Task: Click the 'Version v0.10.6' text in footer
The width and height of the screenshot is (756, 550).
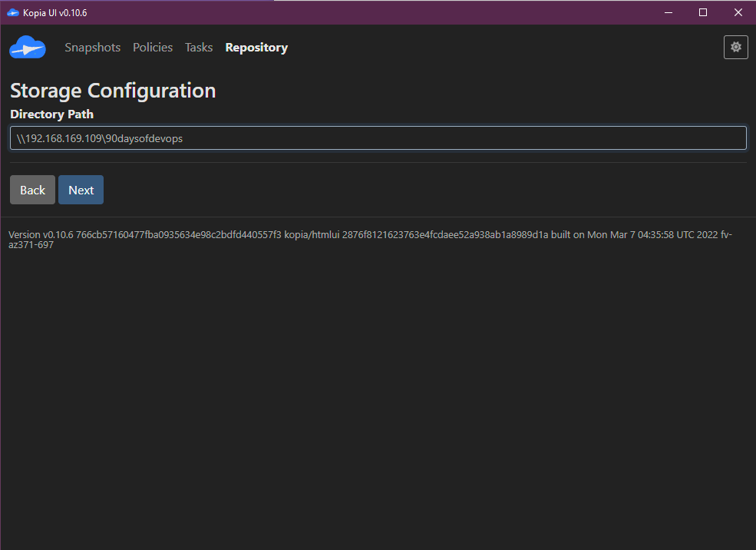Action: tap(41, 235)
